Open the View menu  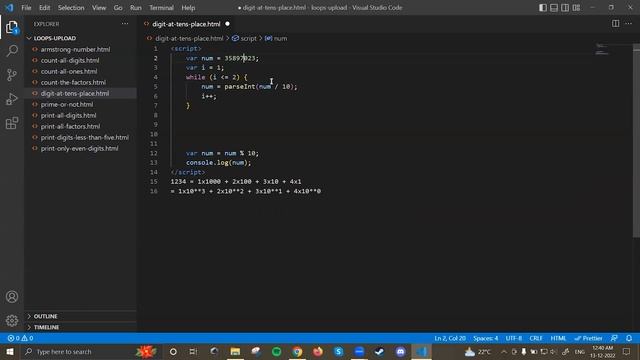[99, 8]
